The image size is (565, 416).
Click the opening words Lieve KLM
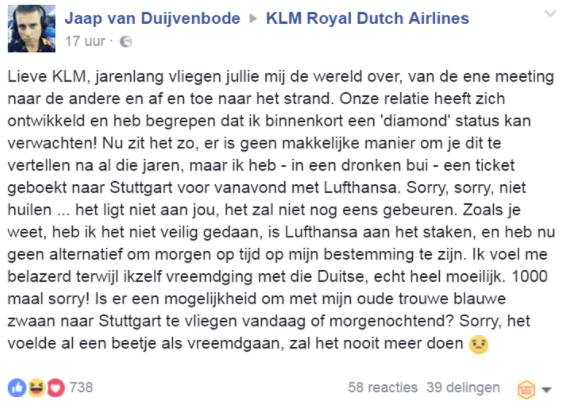pos(47,77)
